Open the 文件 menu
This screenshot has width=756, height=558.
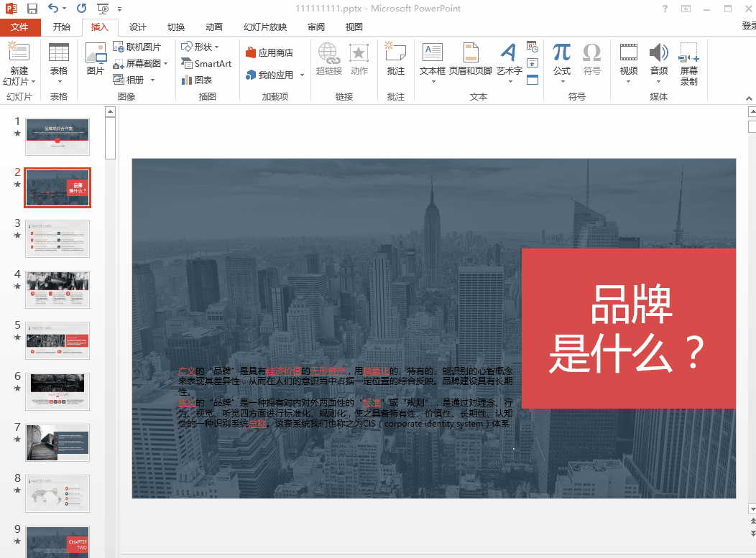click(21, 27)
